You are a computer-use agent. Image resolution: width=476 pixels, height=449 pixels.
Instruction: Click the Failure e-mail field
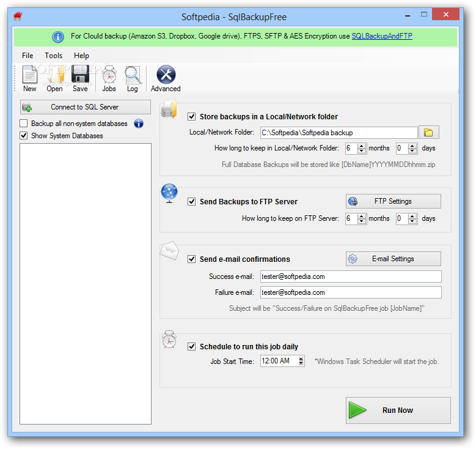351,292
